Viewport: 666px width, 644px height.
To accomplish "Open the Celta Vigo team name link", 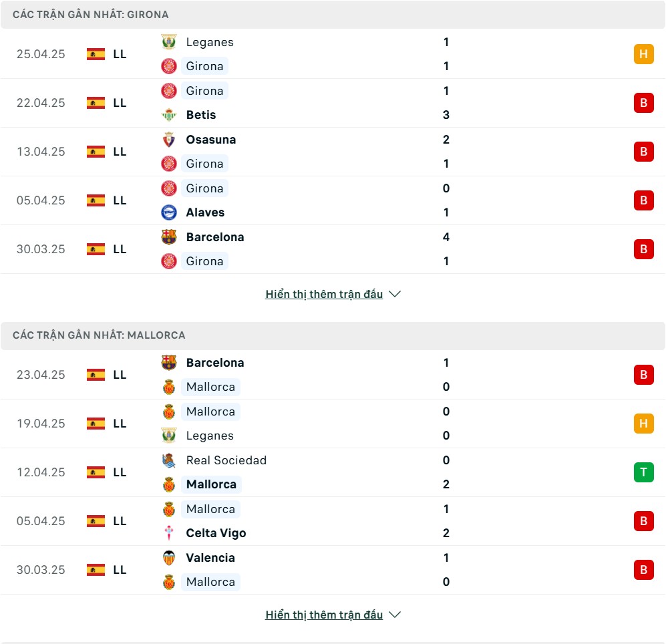I will [216, 532].
